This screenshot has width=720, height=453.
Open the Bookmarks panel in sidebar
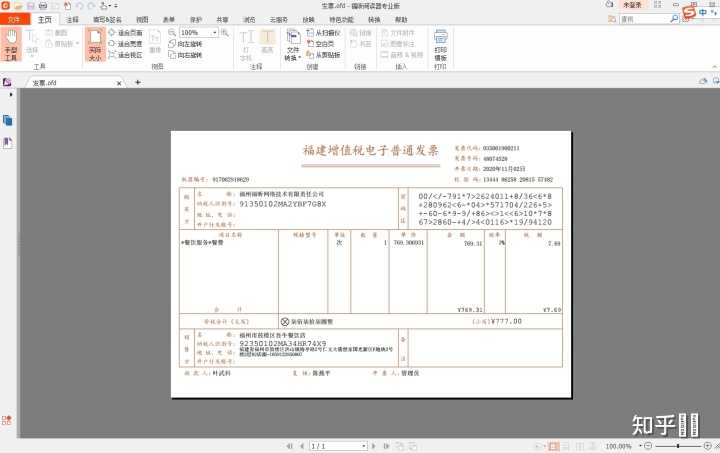coord(7,143)
